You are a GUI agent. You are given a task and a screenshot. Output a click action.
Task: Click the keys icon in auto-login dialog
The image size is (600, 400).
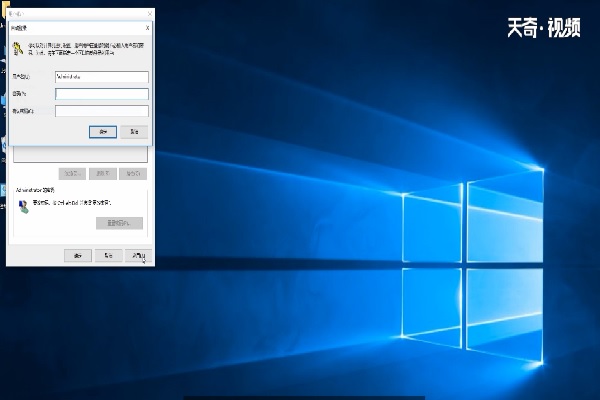18,49
